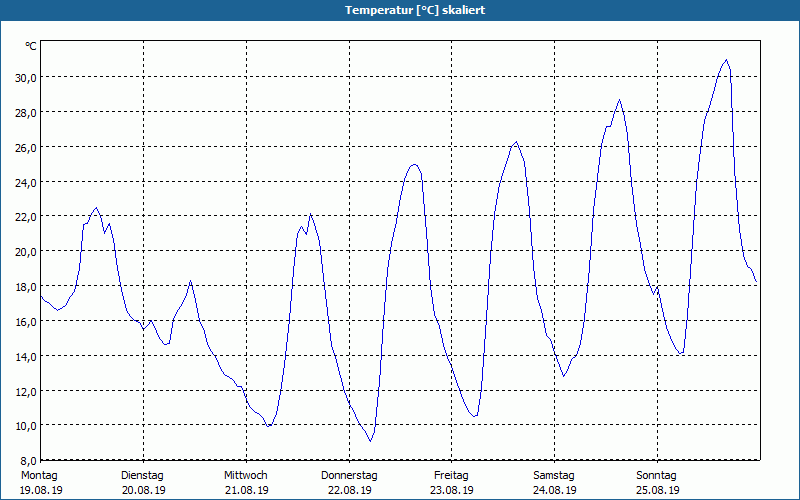This screenshot has height=500, width=800.
Task: Click the Mittwoch day label
Action: click(x=246, y=476)
